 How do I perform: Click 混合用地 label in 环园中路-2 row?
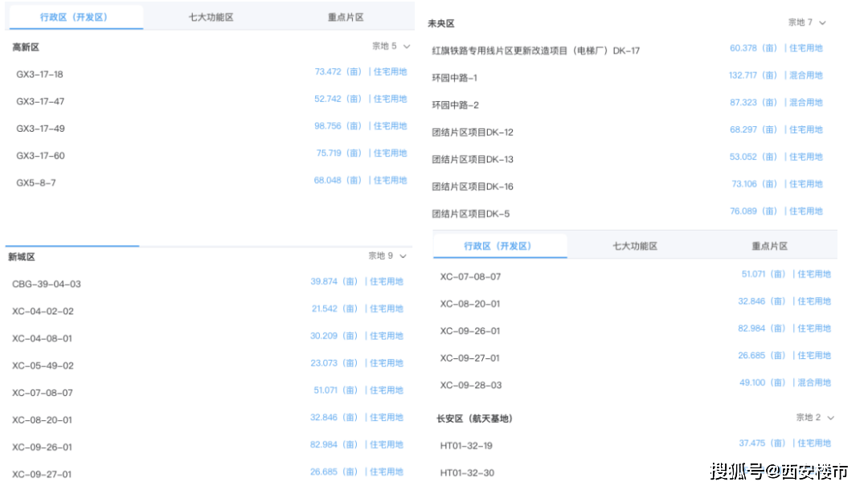[806, 102]
